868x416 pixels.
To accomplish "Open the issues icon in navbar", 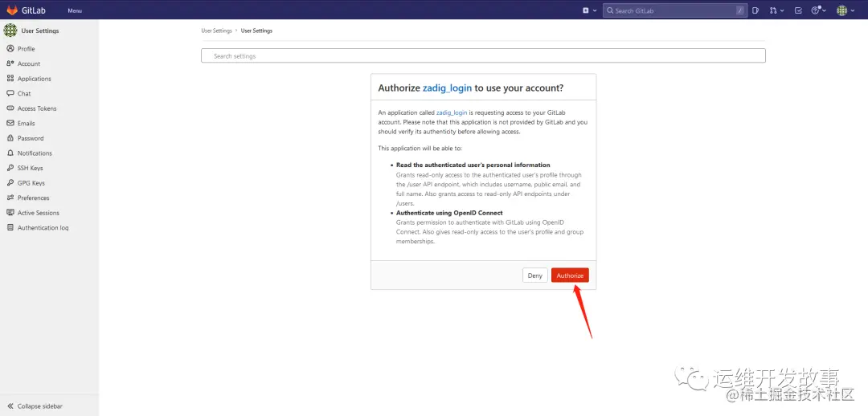I will tap(755, 10).
